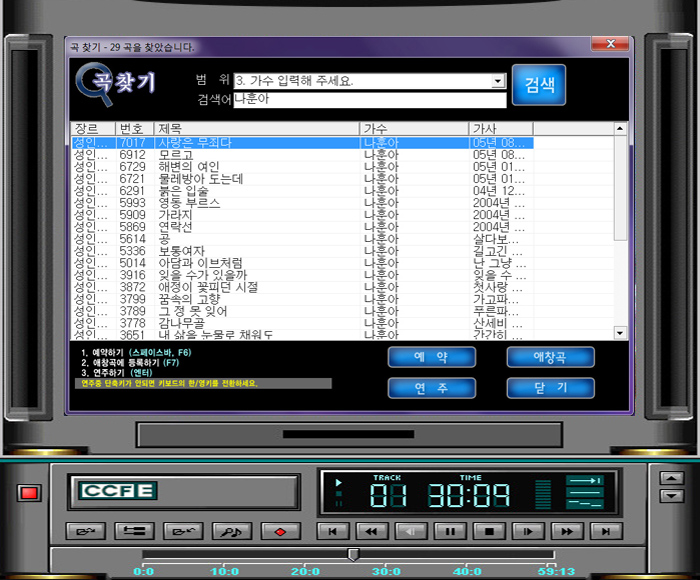Select the song row 그 정 못 잊어

[303, 312]
